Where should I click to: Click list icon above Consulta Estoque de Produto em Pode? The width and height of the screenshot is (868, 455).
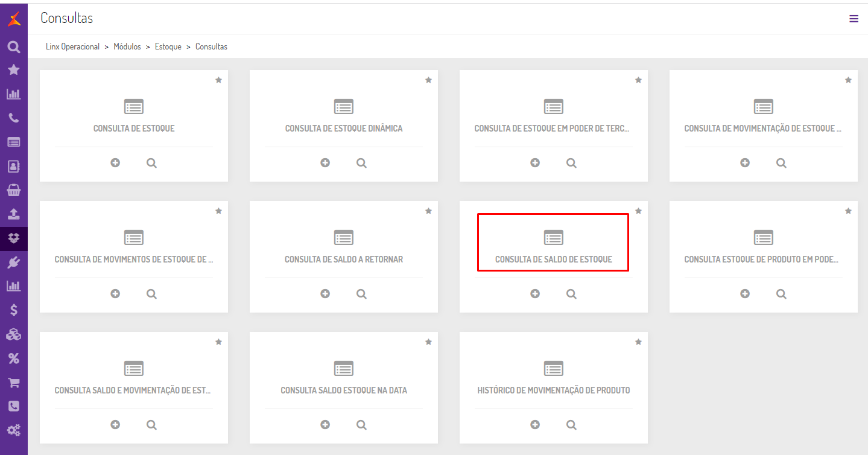pyautogui.click(x=764, y=238)
